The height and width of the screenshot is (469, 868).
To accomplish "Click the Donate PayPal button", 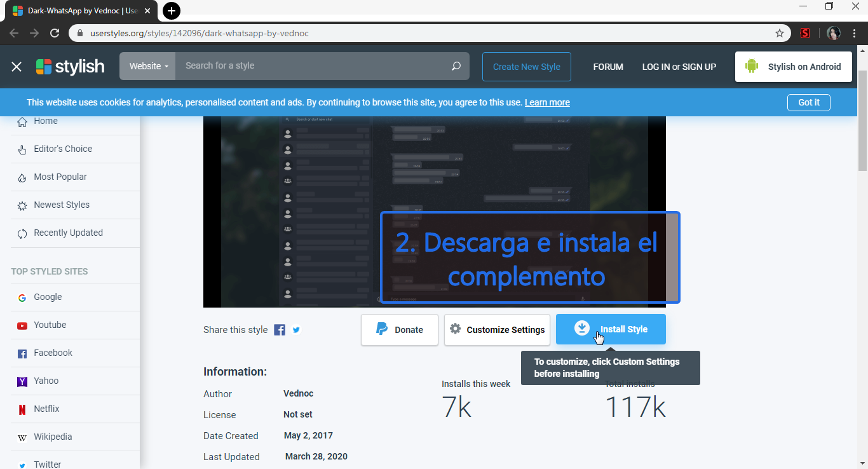I will (400, 330).
